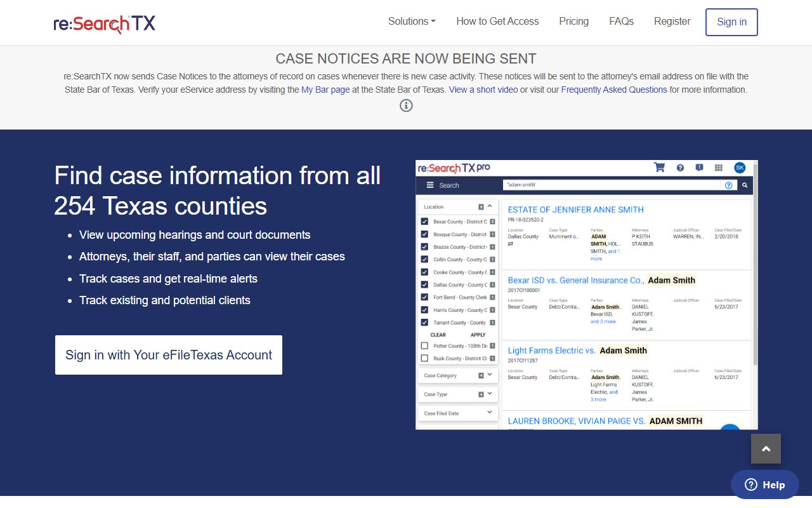The width and height of the screenshot is (812, 508).
Task: Open Light Farms Electric vs. Adam Smith case
Action: point(577,351)
